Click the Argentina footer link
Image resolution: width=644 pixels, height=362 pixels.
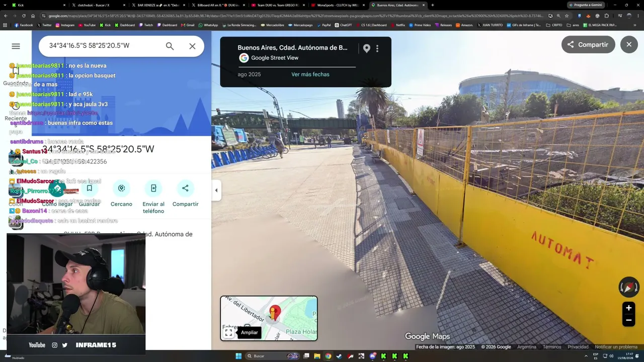tap(527, 347)
